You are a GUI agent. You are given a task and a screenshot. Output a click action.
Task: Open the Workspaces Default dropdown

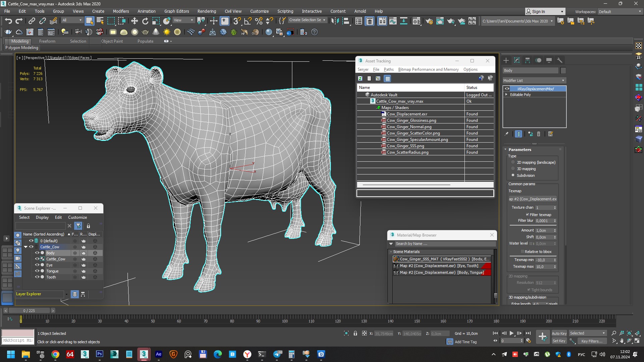point(620,11)
